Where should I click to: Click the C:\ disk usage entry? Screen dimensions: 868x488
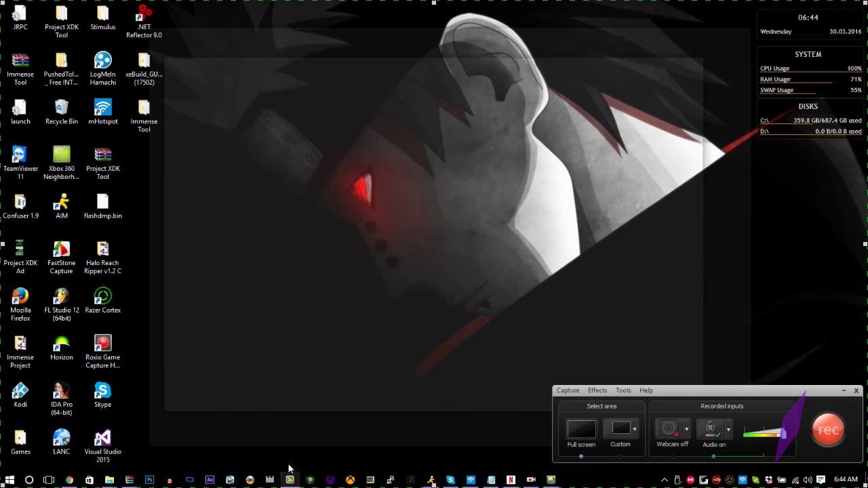[x=811, y=121]
